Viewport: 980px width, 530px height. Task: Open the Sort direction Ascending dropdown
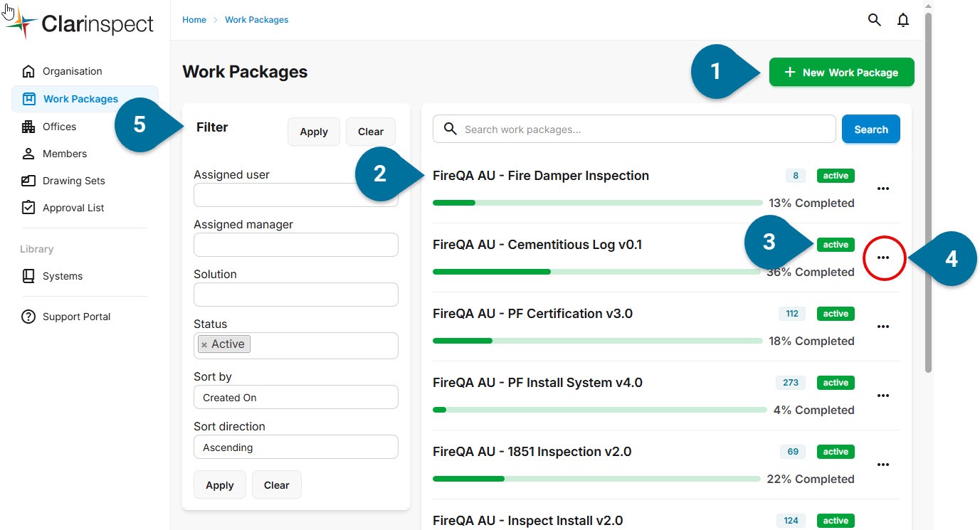(x=296, y=447)
